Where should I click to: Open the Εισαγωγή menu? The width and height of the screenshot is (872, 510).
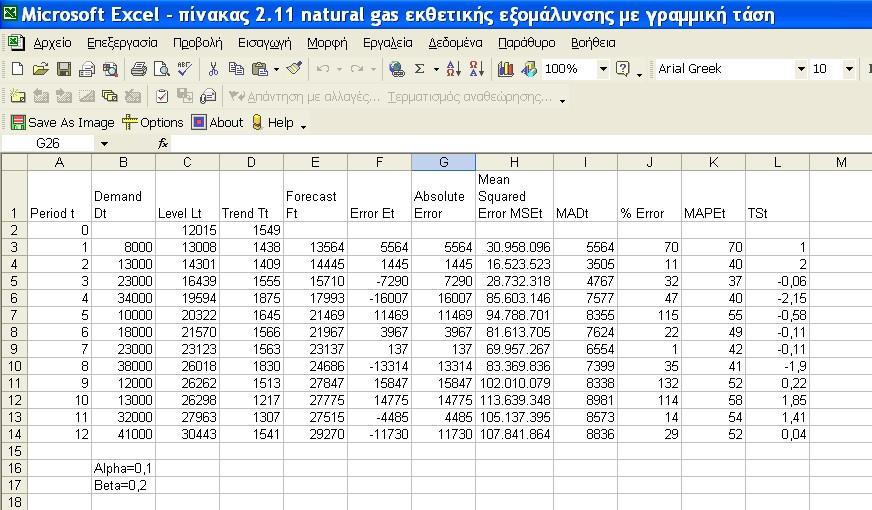(264, 43)
